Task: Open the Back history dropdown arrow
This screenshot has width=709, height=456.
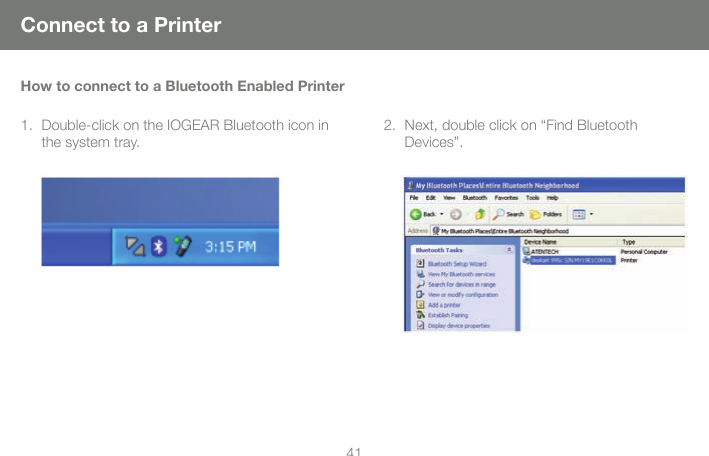Action: (442, 214)
